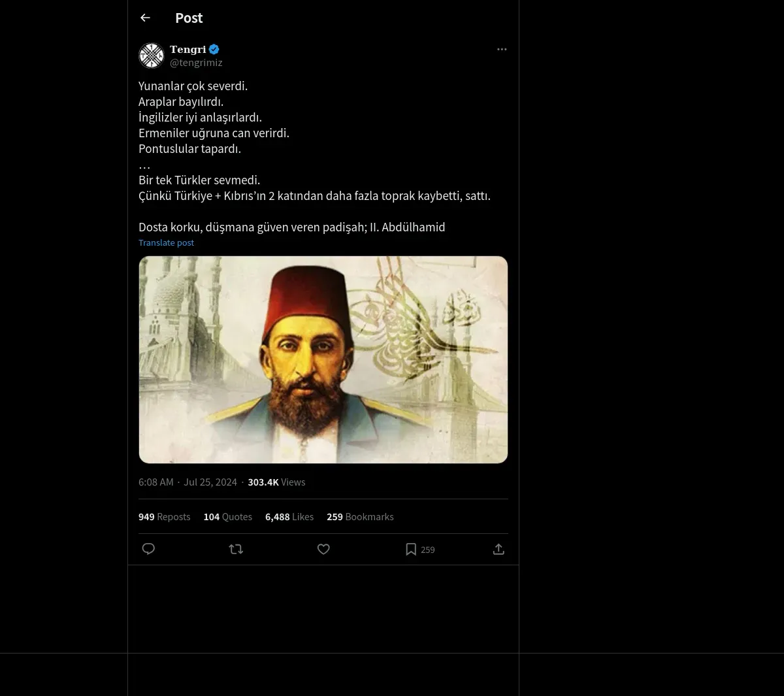
Task: Click the 259 Bookmarks count
Action: pyautogui.click(x=360, y=516)
